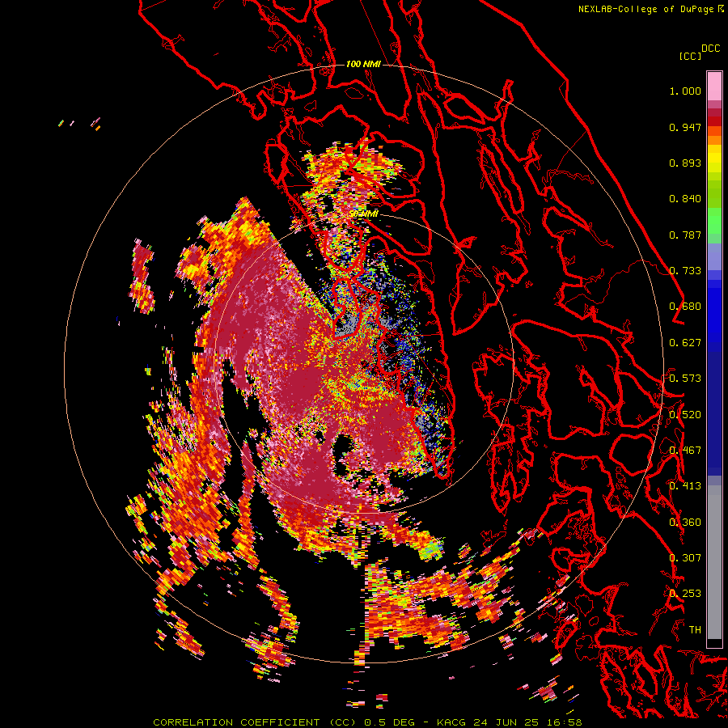Click the NEXLAB-College of DuPage label
Image resolution: width=728 pixels, height=728 pixels.
(x=645, y=9)
